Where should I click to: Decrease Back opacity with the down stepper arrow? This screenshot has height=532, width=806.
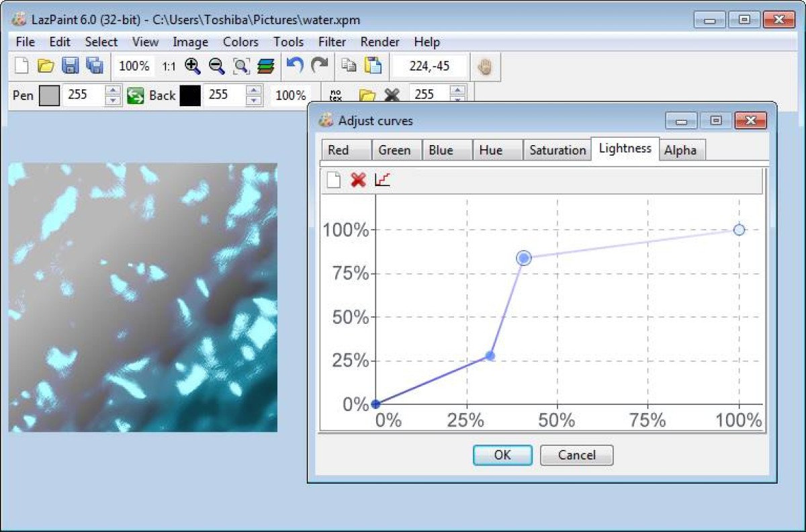pyautogui.click(x=254, y=100)
